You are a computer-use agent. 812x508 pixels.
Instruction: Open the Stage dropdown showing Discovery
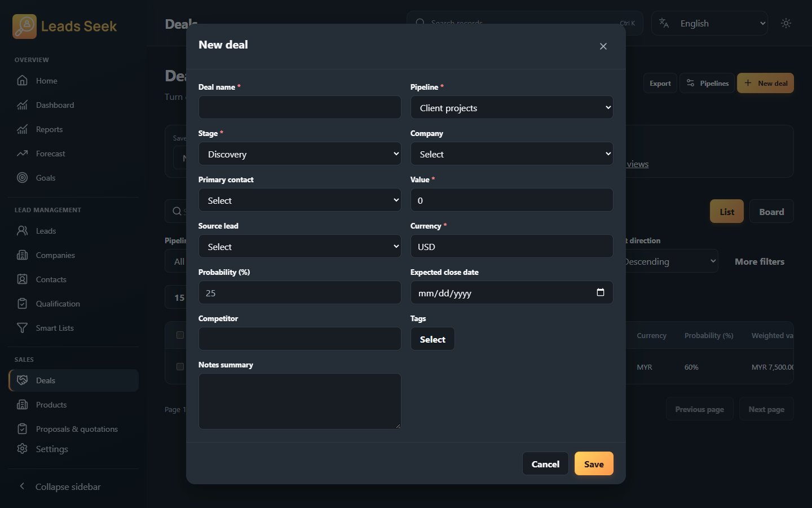pyautogui.click(x=300, y=154)
